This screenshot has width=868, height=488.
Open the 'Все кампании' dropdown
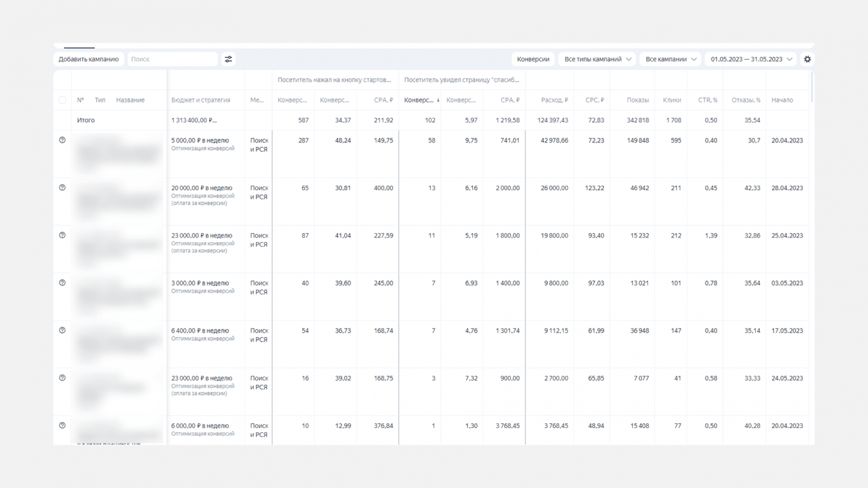pyautogui.click(x=670, y=59)
